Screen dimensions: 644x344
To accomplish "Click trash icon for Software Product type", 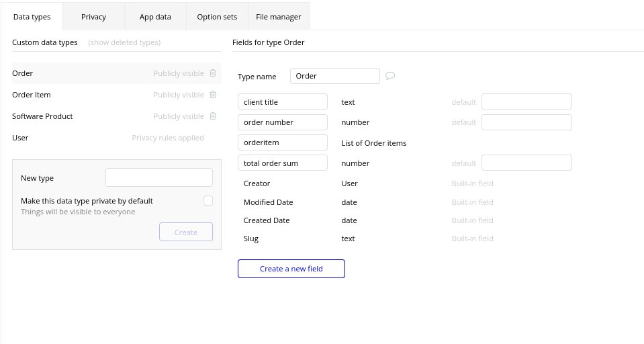I will click(213, 116).
